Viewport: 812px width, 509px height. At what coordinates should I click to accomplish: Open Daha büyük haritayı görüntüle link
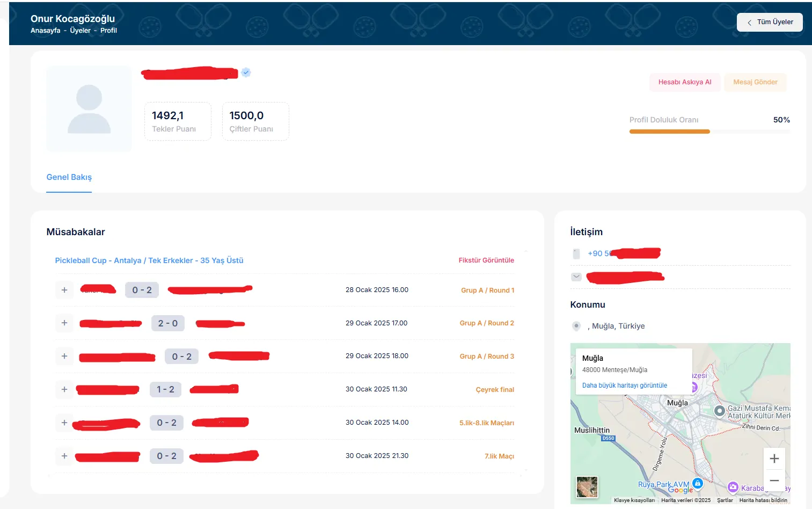click(624, 386)
